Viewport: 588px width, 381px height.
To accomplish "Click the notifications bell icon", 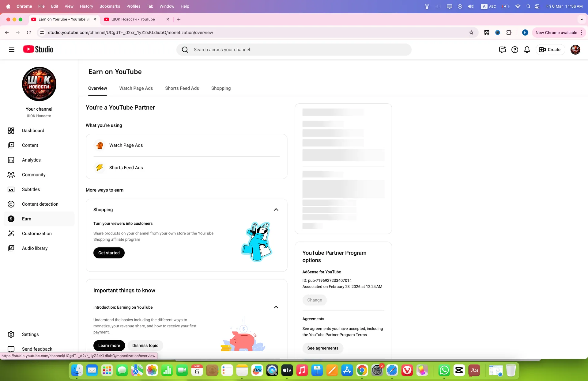I will pos(527,50).
